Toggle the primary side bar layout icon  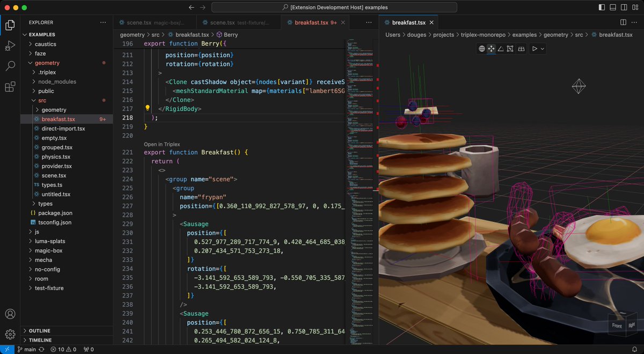[x=601, y=8]
